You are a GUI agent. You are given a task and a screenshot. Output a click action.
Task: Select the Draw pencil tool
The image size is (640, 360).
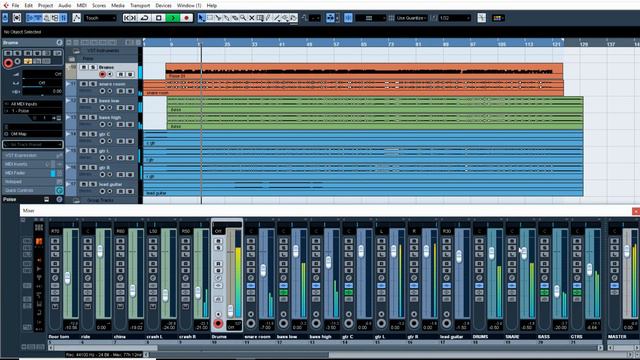click(268, 18)
